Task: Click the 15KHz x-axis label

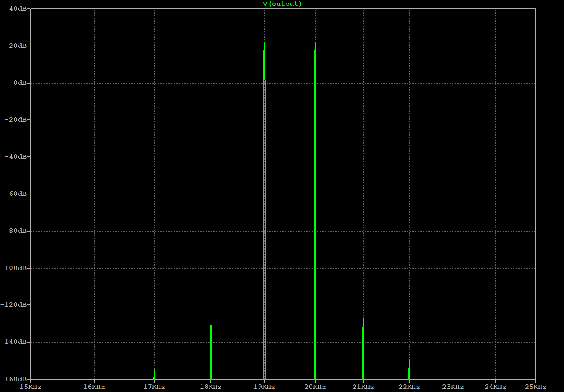Action: (x=30, y=387)
